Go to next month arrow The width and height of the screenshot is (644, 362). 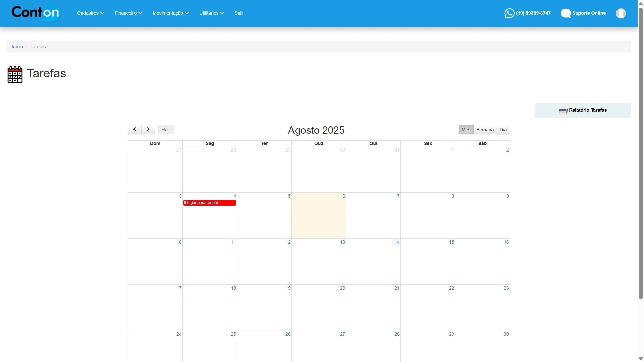148,129
